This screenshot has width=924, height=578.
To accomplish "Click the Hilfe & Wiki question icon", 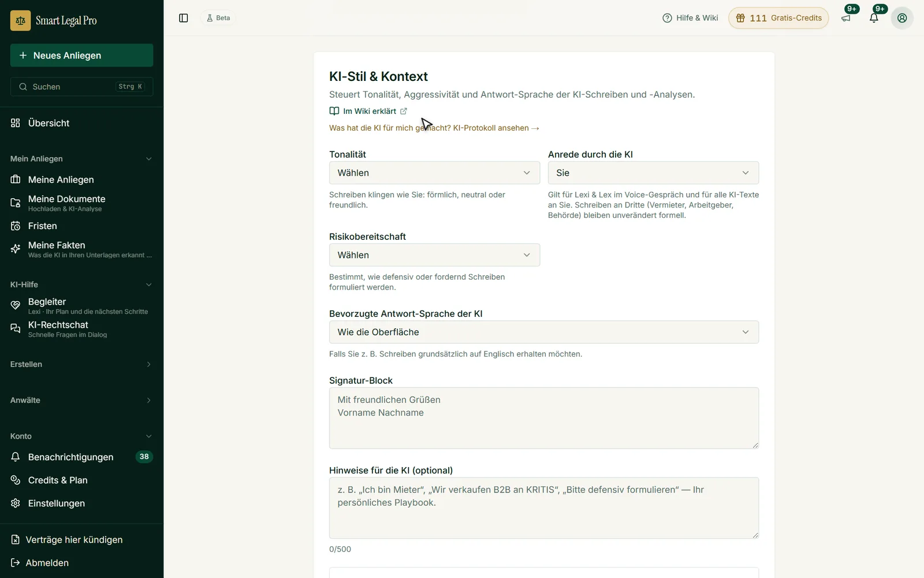I will tap(667, 18).
